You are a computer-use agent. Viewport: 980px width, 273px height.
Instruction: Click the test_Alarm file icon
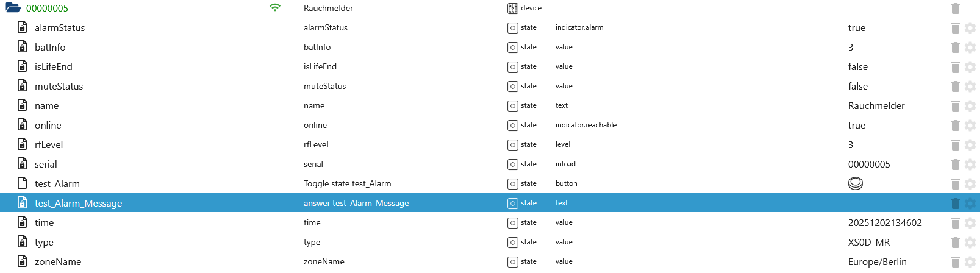point(23,183)
